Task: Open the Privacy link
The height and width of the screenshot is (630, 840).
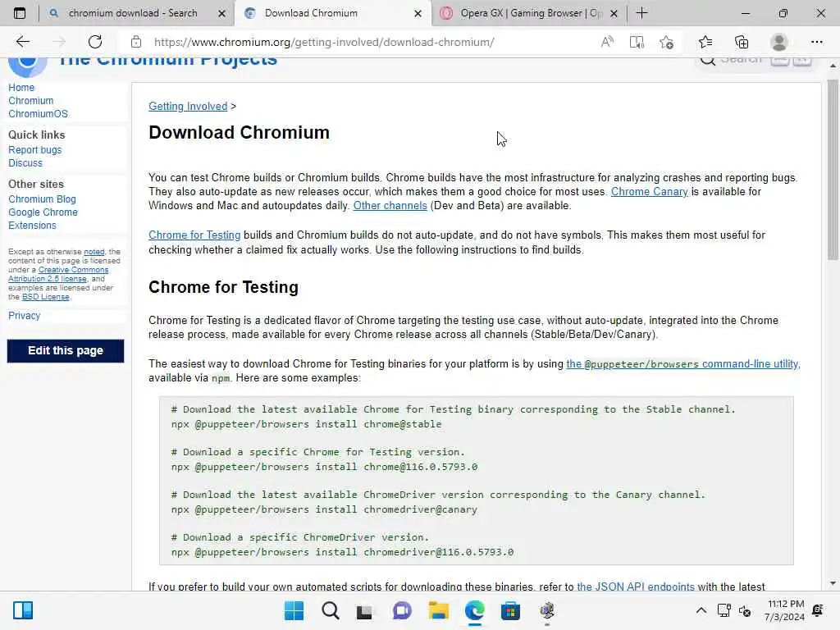Action: [x=24, y=316]
